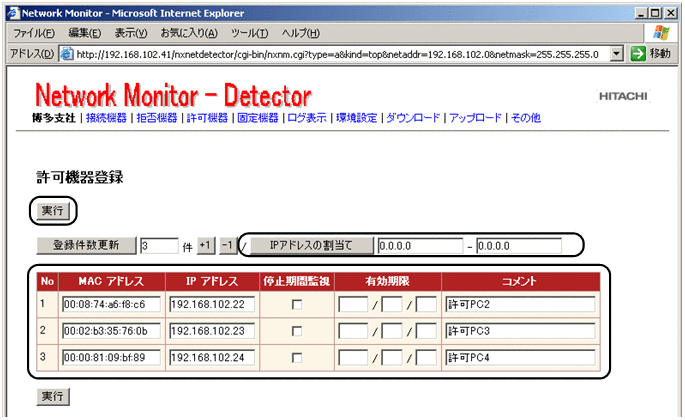Open the 許可機器 link
This screenshot has height=420, width=685.
tap(207, 118)
